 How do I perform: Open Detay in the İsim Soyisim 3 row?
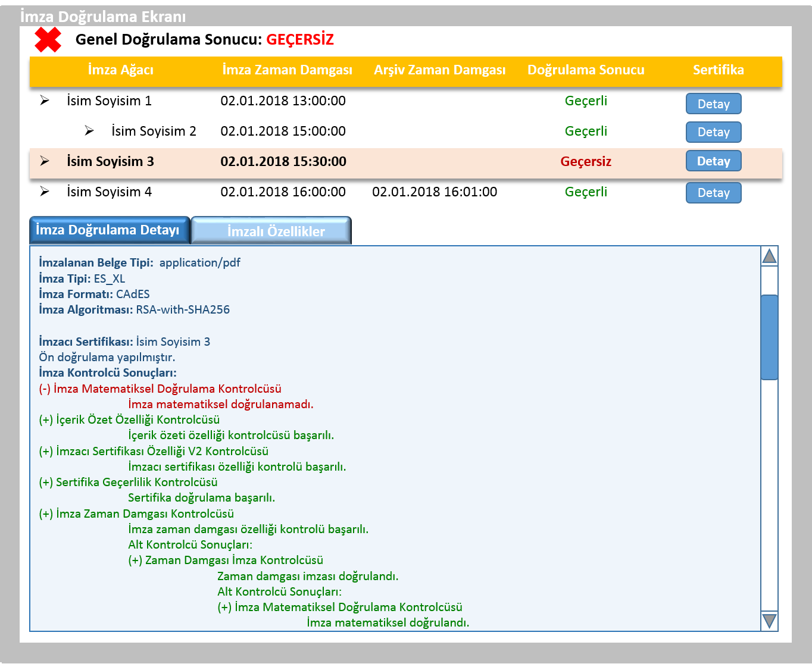pos(713,161)
